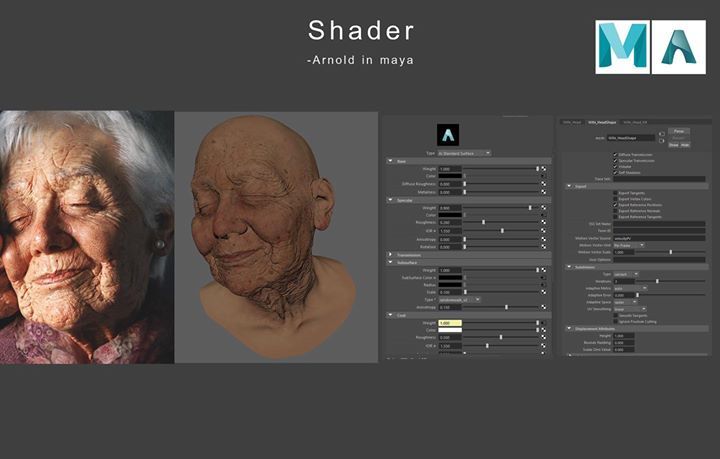Image resolution: width=720 pixels, height=459 pixels.
Task: Switch to the first Willie_Head tab
Action: coord(572,123)
